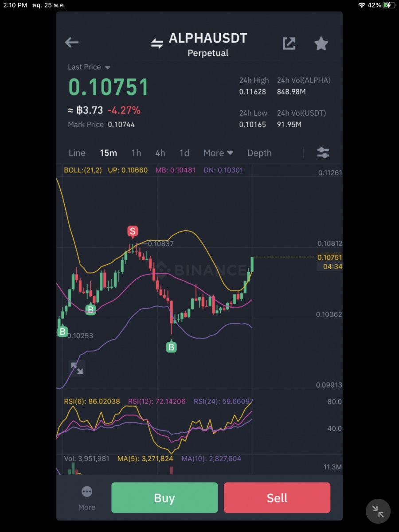Select the 4h timeframe
The height and width of the screenshot is (532, 399).
(160, 153)
